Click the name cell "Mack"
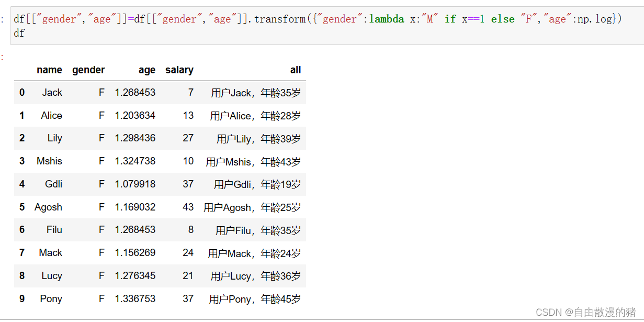Image resolution: width=644 pixels, height=322 pixels. (x=51, y=253)
